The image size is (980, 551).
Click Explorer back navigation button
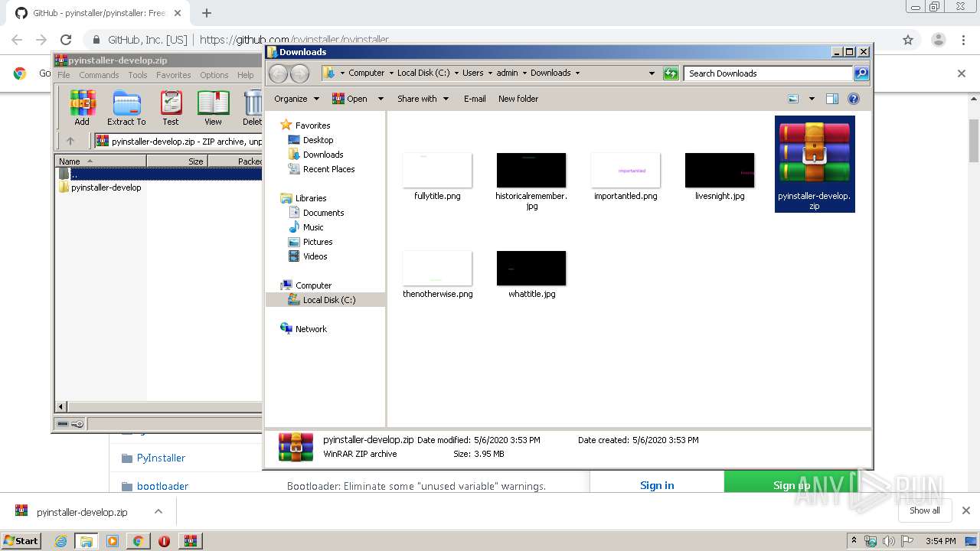[279, 73]
